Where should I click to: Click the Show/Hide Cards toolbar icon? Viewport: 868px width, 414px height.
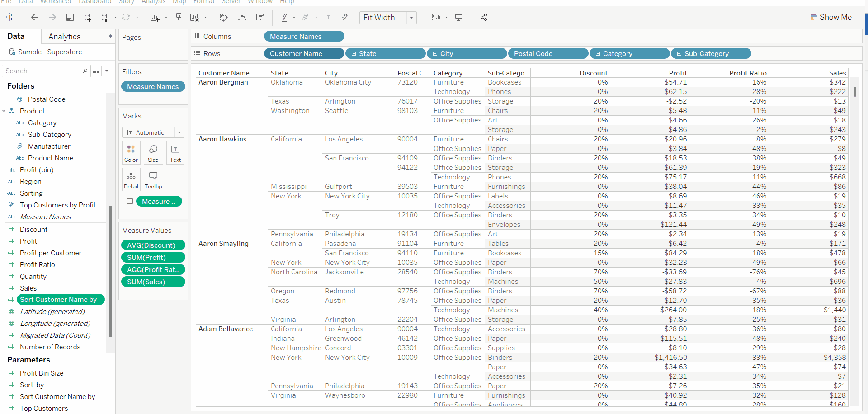(437, 17)
